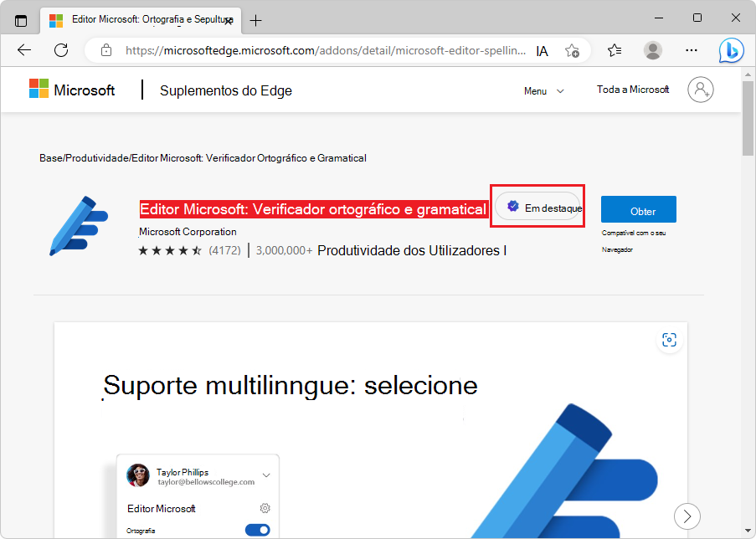
Task: Minimize the browser window
Action: (659, 18)
